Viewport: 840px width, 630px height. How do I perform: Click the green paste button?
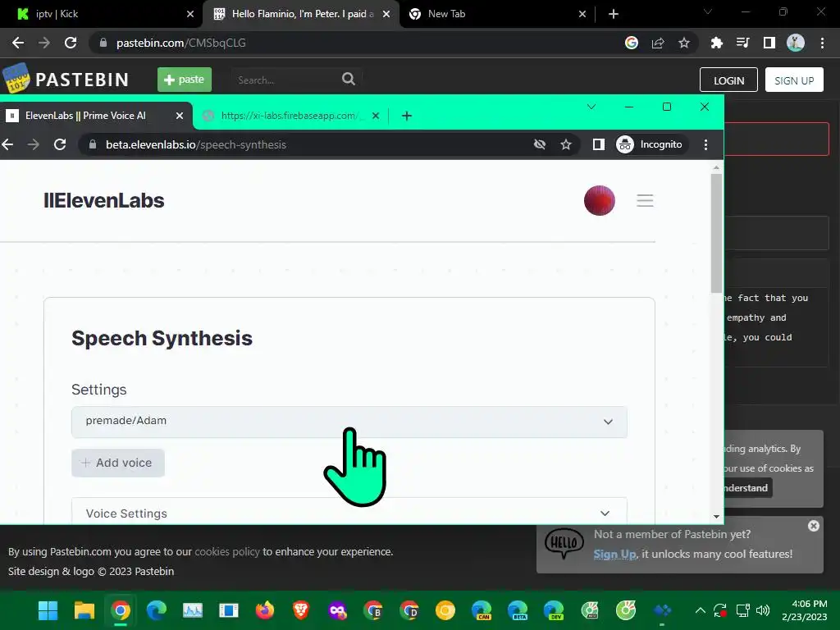(x=185, y=80)
